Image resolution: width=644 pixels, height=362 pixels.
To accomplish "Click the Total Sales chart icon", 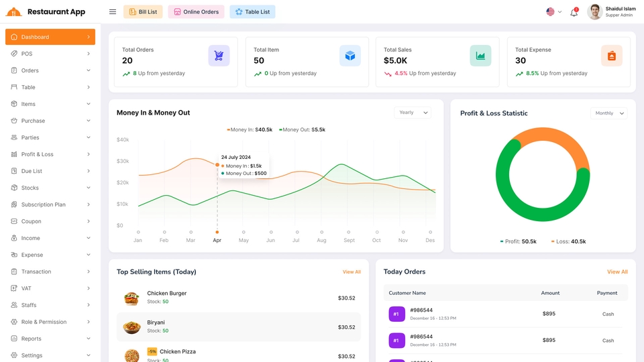I will 480,56.
